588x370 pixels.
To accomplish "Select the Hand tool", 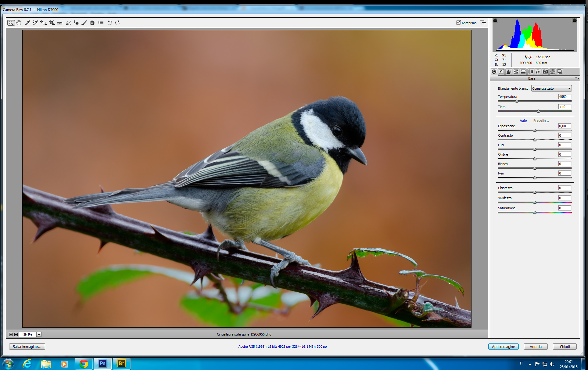I will [x=19, y=23].
